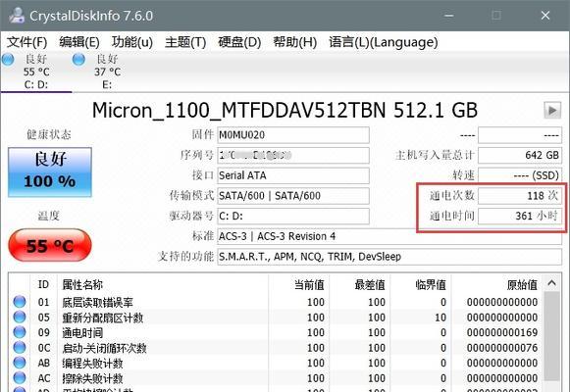Image resolution: width=570 pixels, height=392 pixels.
Task: Select the C: D: disk status orb
Action: (8, 59)
